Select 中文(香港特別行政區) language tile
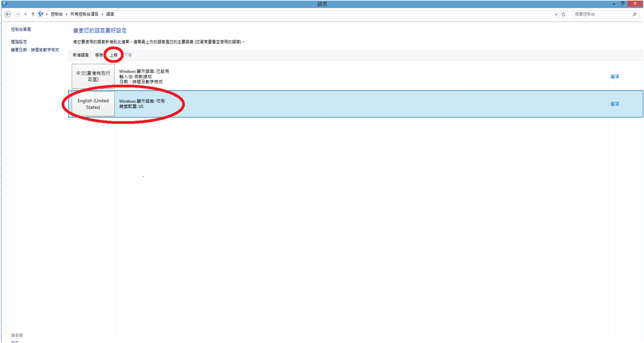The image size is (644, 343). [93, 76]
